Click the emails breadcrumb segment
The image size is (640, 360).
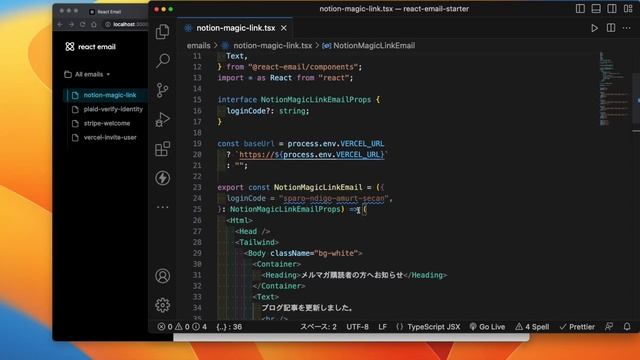198,46
